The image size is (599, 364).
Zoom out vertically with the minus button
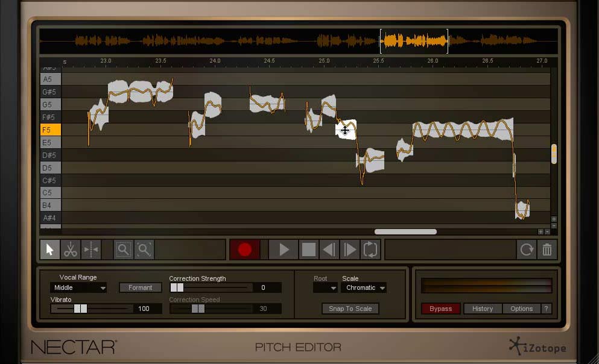click(554, 225)
